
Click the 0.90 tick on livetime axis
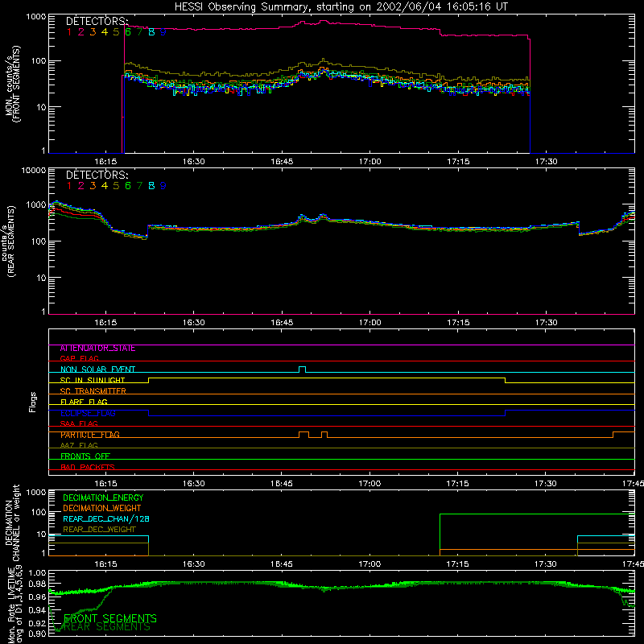click(x=37, y=634)
